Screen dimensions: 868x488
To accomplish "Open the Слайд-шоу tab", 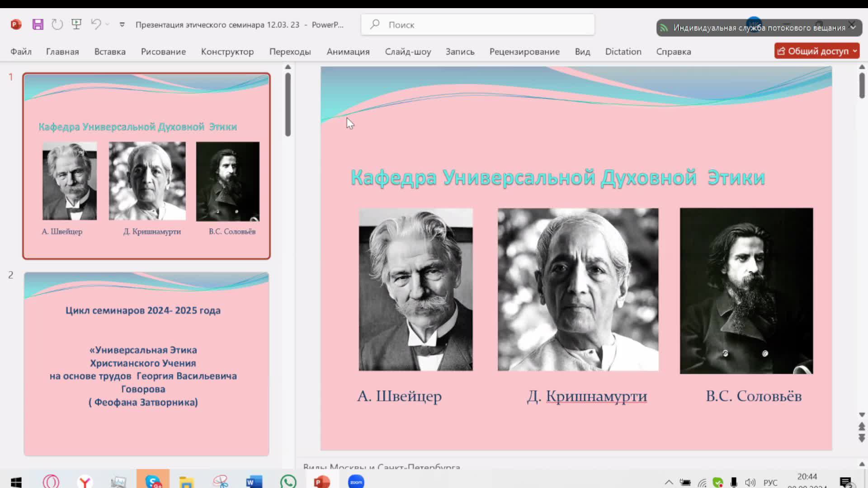I will (408, 52).
